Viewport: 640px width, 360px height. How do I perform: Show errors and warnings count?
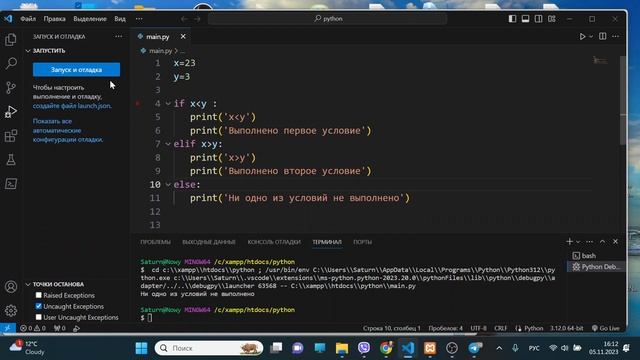click(33, 328)
